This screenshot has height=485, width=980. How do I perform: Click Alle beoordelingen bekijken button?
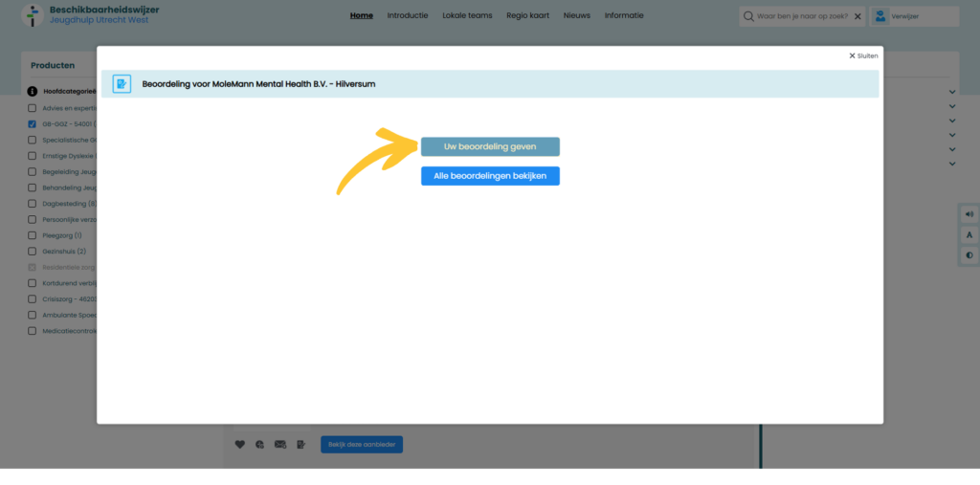tap(490, 176)
